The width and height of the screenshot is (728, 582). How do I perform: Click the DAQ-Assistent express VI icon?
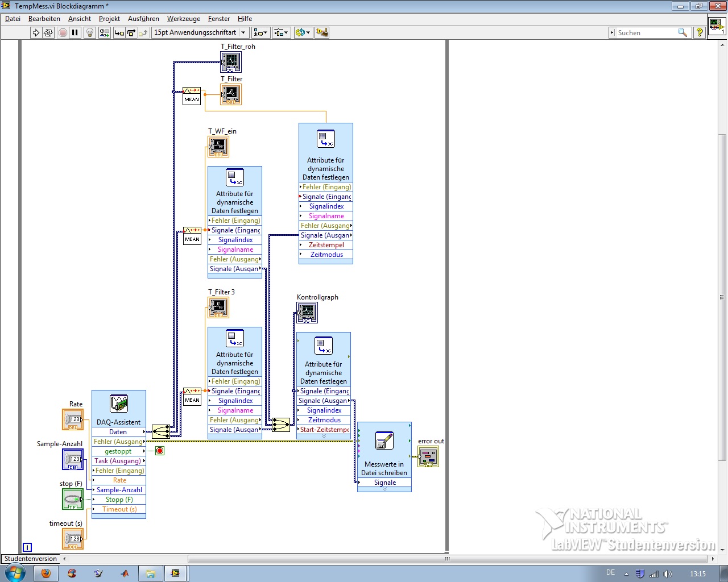click(x=119, y=404)
